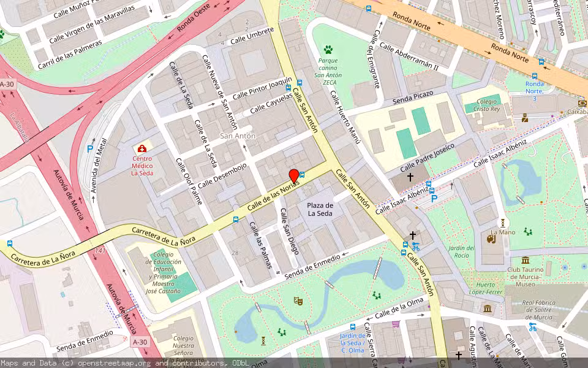Click the hourglass monument icon above La Mano
This screenshot has height=368, width=588.
pos(502,223)
